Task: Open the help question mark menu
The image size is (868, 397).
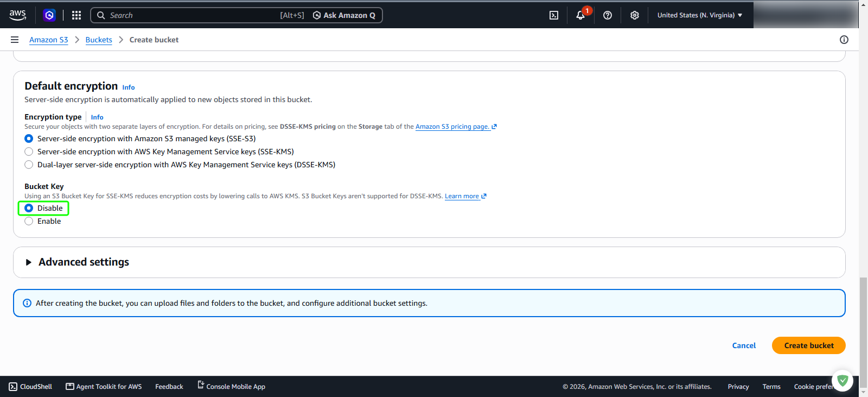Action: click(x=608, y=15)
